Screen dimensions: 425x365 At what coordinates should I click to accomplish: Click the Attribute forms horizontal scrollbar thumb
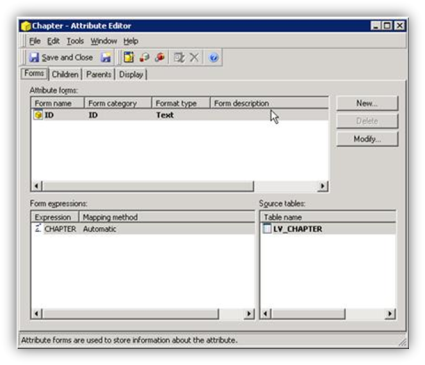pyautogui.click(x=147, y=186)
